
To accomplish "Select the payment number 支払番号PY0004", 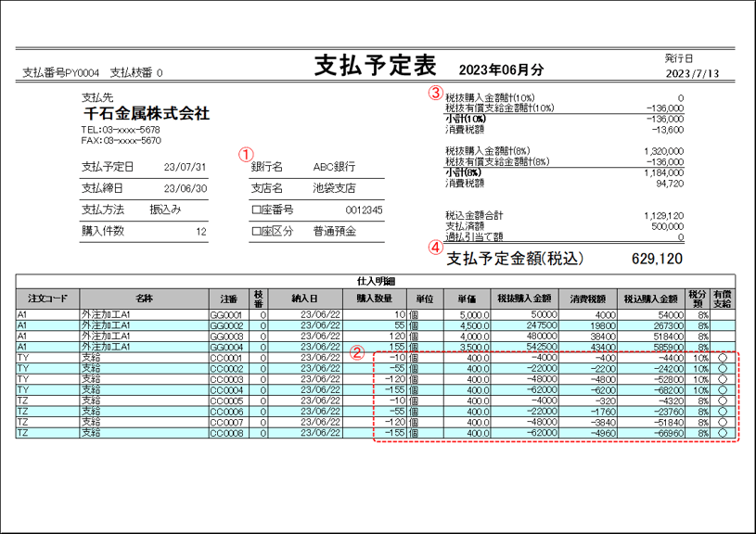I will [x=60, y=72].
